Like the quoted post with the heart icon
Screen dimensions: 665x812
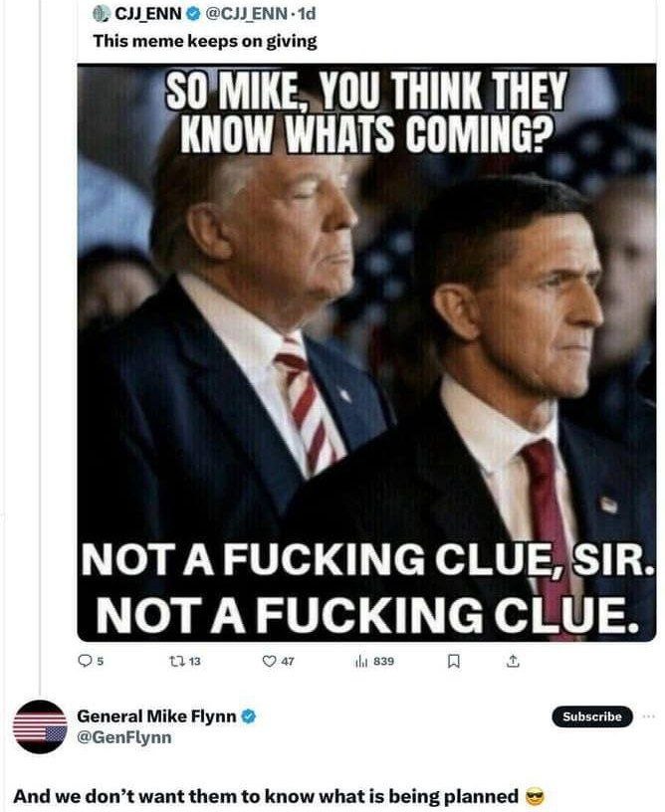[x=269, y=660]
